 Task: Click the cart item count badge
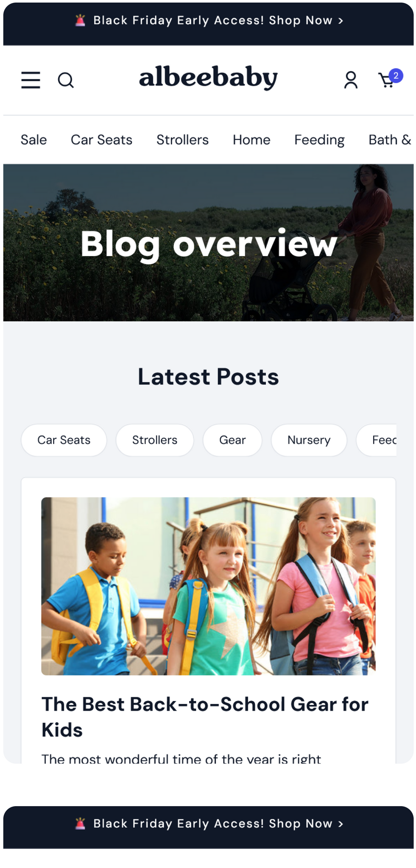[396, 75]
